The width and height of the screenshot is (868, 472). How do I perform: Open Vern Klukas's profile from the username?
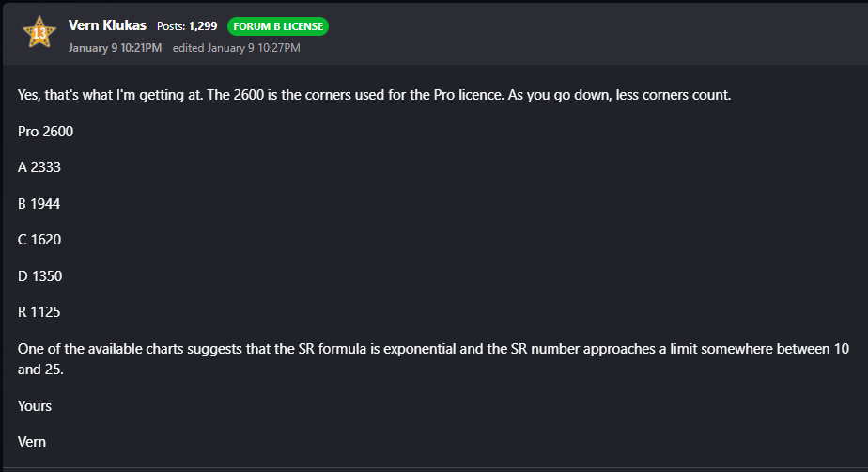[107, 25]
